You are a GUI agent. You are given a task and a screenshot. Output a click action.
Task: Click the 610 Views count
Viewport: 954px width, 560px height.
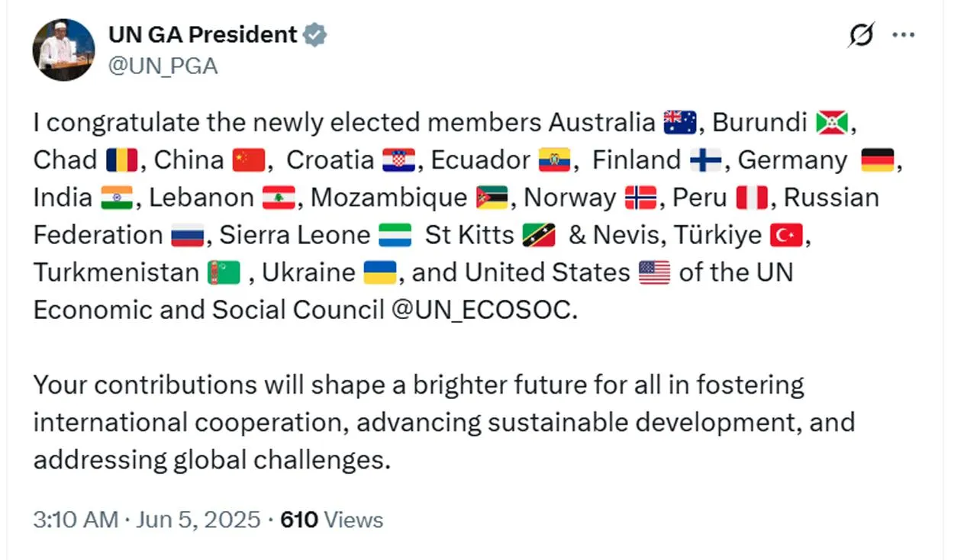click(332, 520)
